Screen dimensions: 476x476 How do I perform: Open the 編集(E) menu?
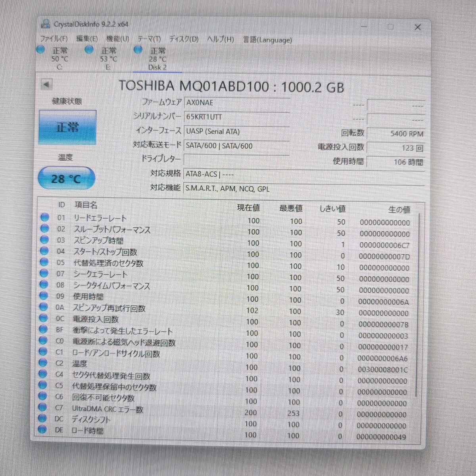tap(87, 39)
